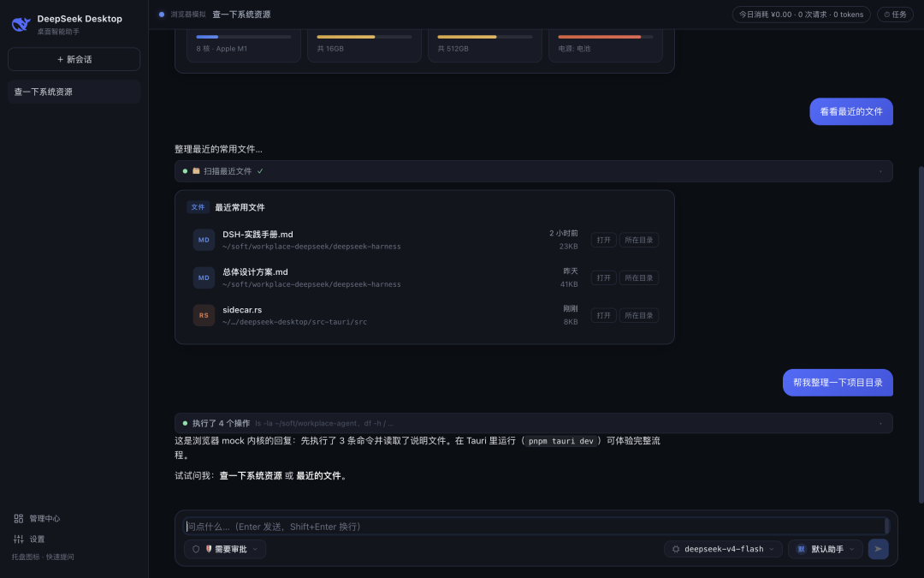
Task: Click the chip icon beside deepseek-v4-flash
Action: pos(676,549)
